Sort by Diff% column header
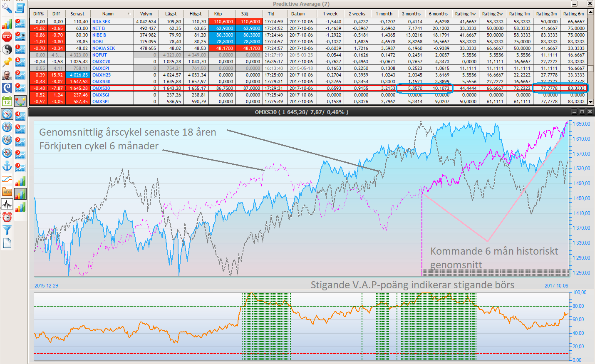Screen dimensions: 595x364 click(x=39, y=14)
